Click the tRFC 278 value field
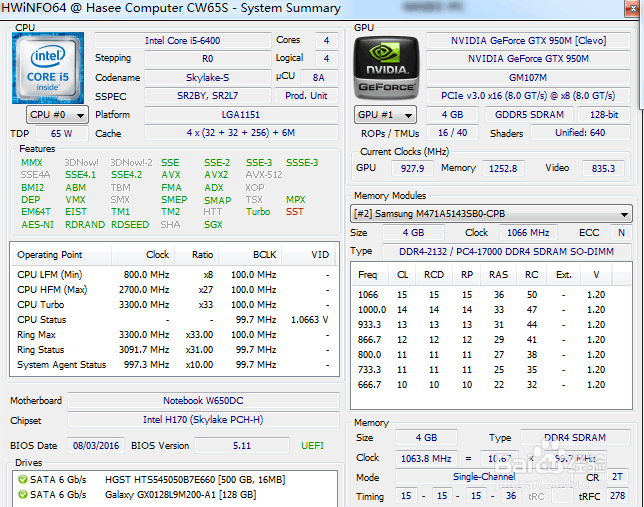 pos(617,496)
